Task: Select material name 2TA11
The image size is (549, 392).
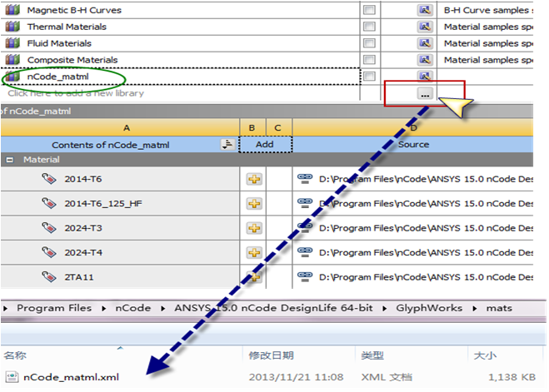Action: (x=79, y=277)
